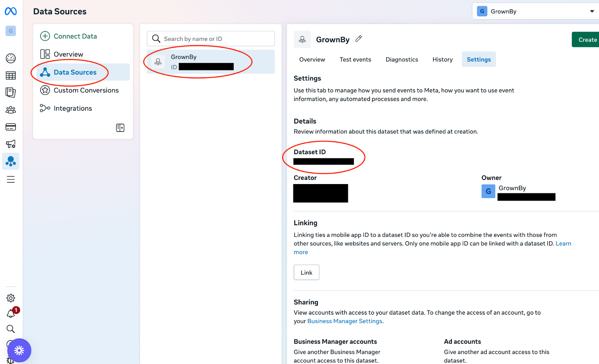Viewport: 599px width, 364px height.
Task: Open the all tools hamburger menu
Action: pos(11,180)
